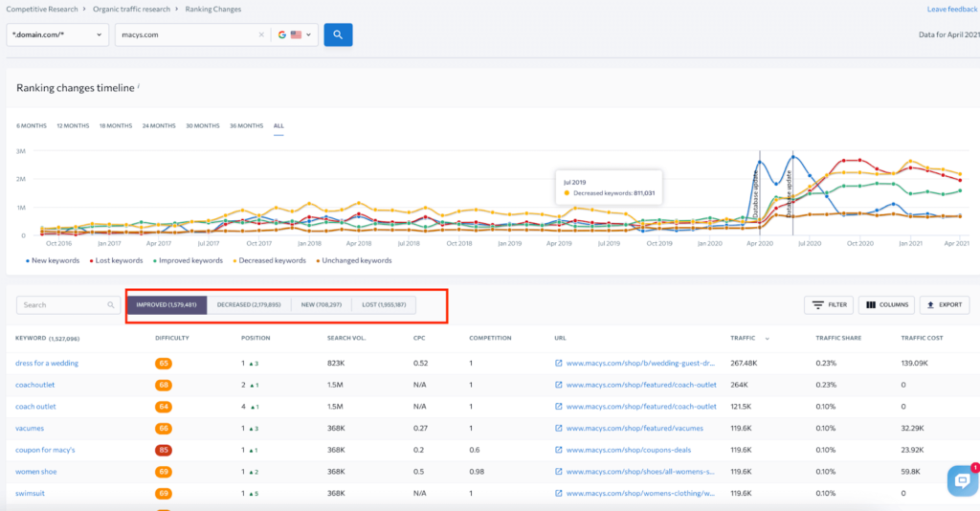Switch to the Lost keywords tab

coord(384,305)
